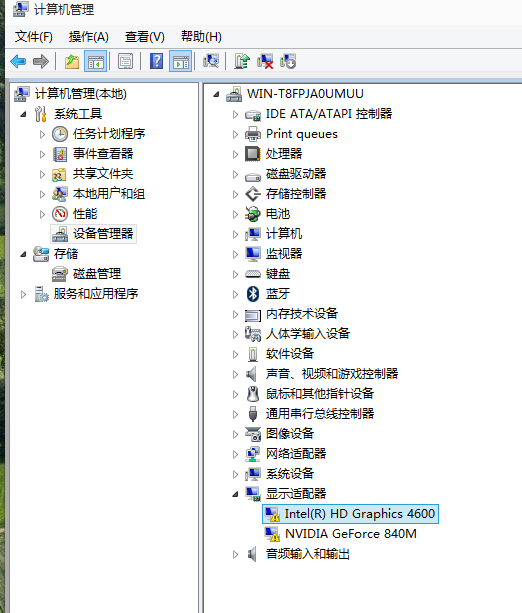This screenshot has height=613, width=522.
Task: Collapse the 存储 tree node
Action: (x=23, y=254)
